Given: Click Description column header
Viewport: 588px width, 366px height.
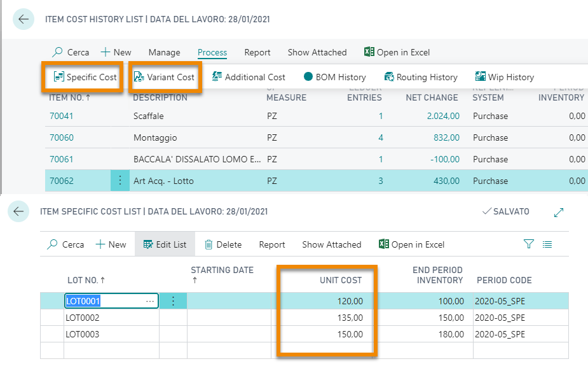Looking at the screenshot, I should point(160,97).
